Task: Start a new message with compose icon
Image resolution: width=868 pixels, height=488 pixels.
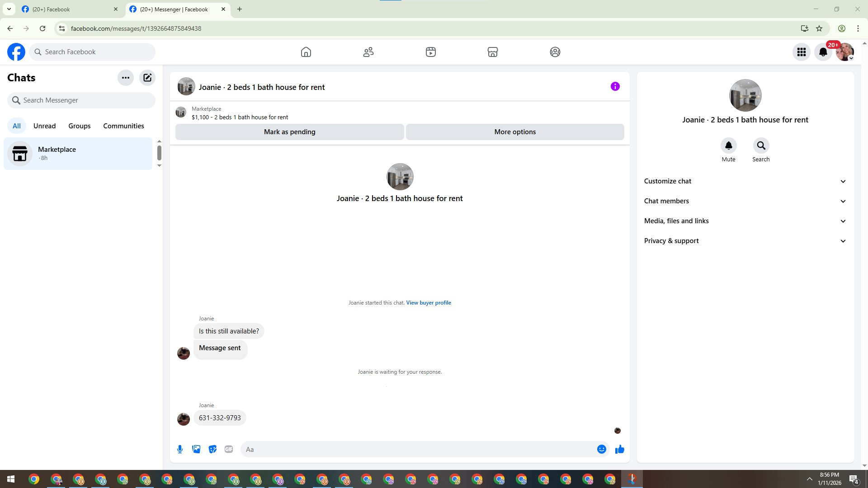Action: [x=147, y=78]
